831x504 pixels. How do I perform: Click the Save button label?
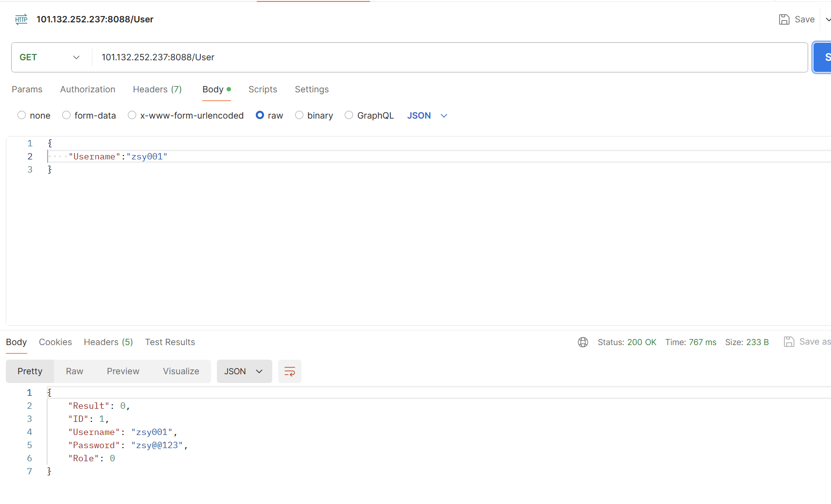pyautogui.click(x=804, y=19)
